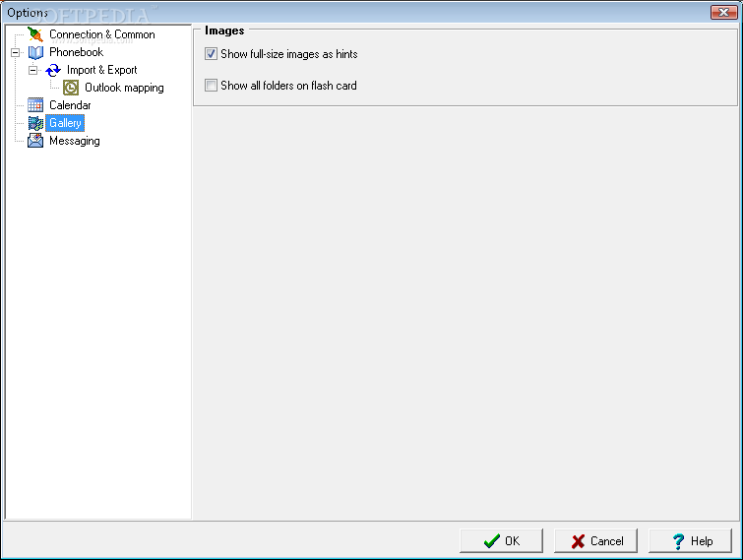Select the Gallery options page

(65, 123)
